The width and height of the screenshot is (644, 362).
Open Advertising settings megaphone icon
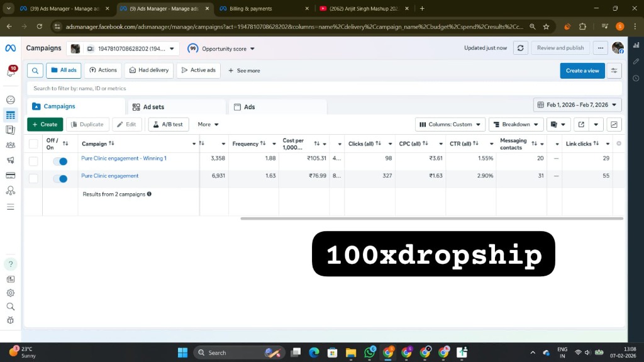11,161
